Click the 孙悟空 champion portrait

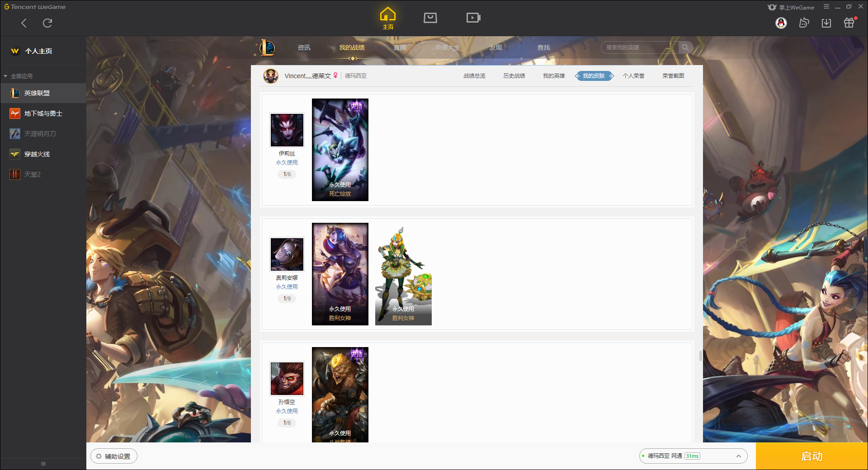[x=287, y=379]
